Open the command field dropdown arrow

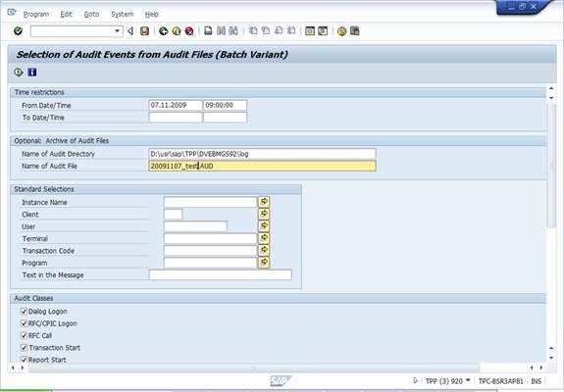pos(117,31)
